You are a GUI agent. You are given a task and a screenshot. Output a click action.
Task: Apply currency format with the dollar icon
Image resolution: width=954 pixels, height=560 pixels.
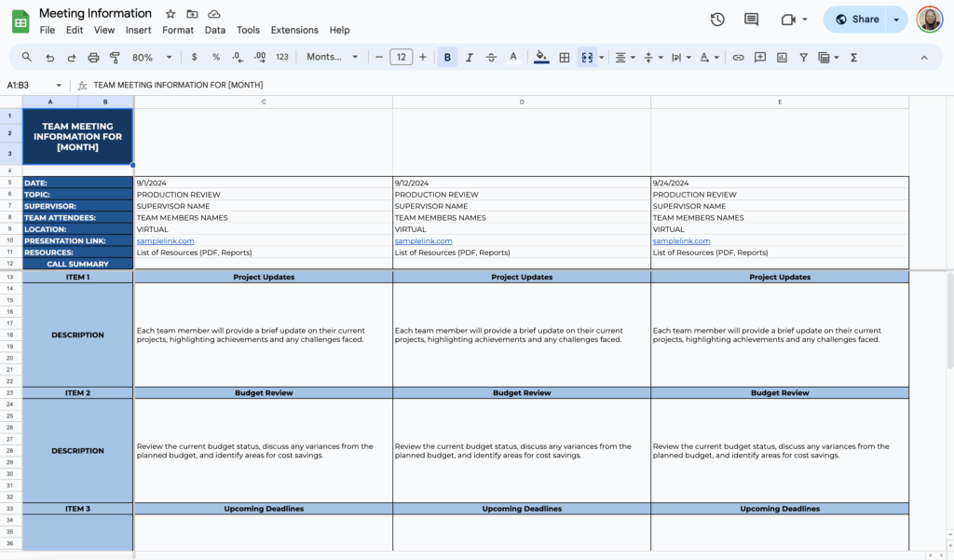pos(193,57)
